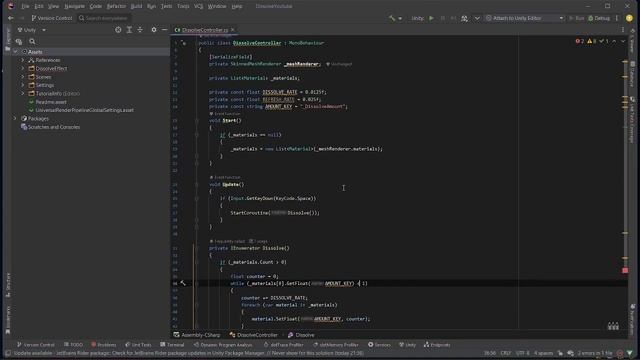Viewport: 640px width, 360px height.
Task: Click the expand all icon in Explorer
Action: (x=129, y=30)
